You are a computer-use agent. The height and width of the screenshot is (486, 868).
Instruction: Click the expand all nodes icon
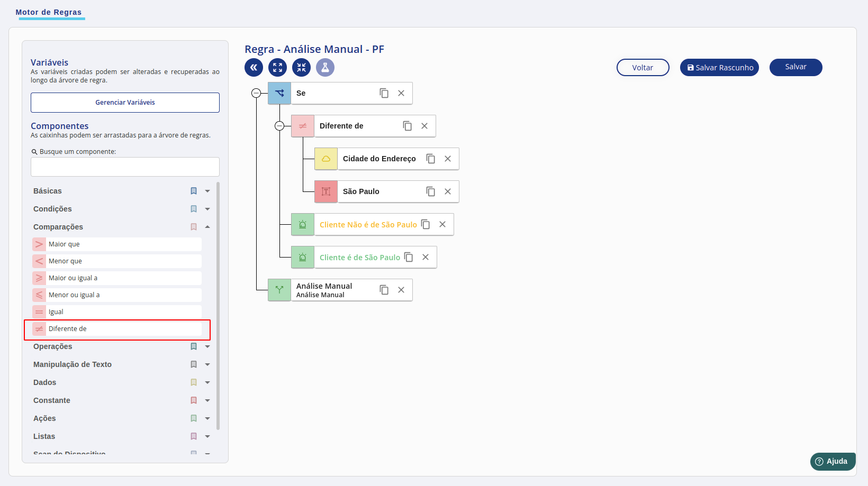(x=277, y=67)
